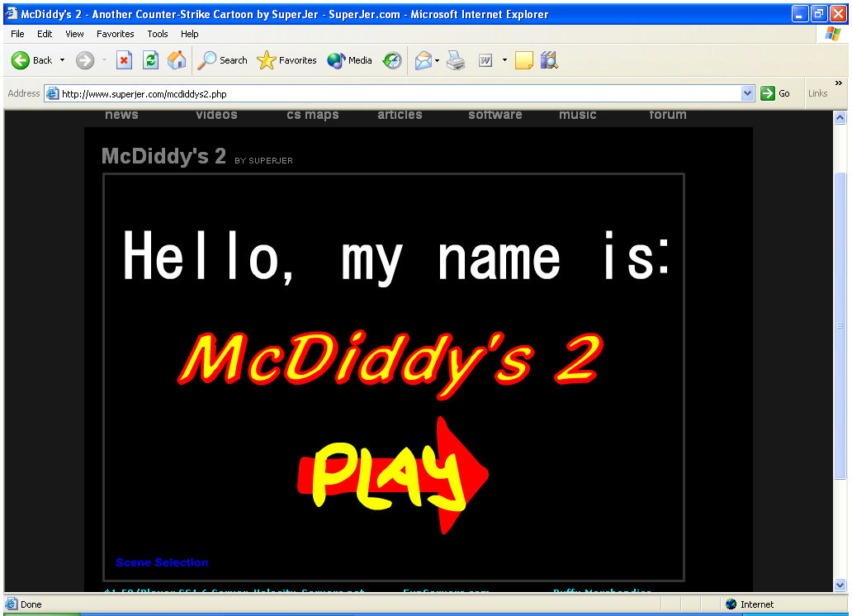This screenshot has width=852, height=616.
Task: Expand the Links chevron on the toolbar
Action: 837,84
